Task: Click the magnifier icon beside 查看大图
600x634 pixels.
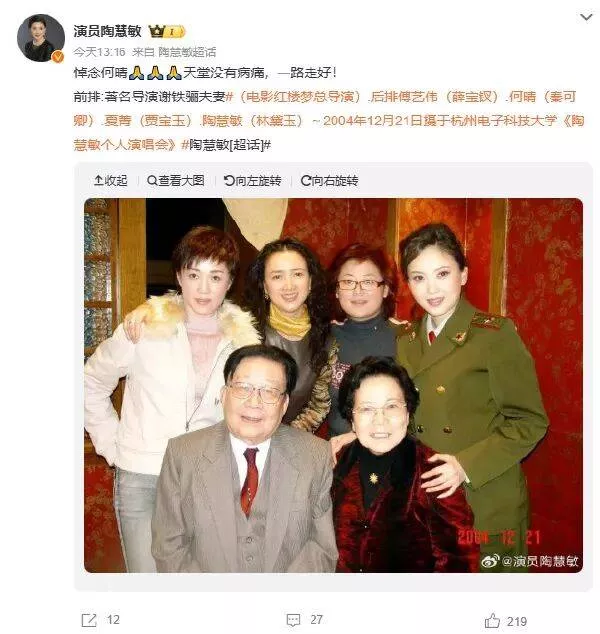Action: click(x=152, y=181)
